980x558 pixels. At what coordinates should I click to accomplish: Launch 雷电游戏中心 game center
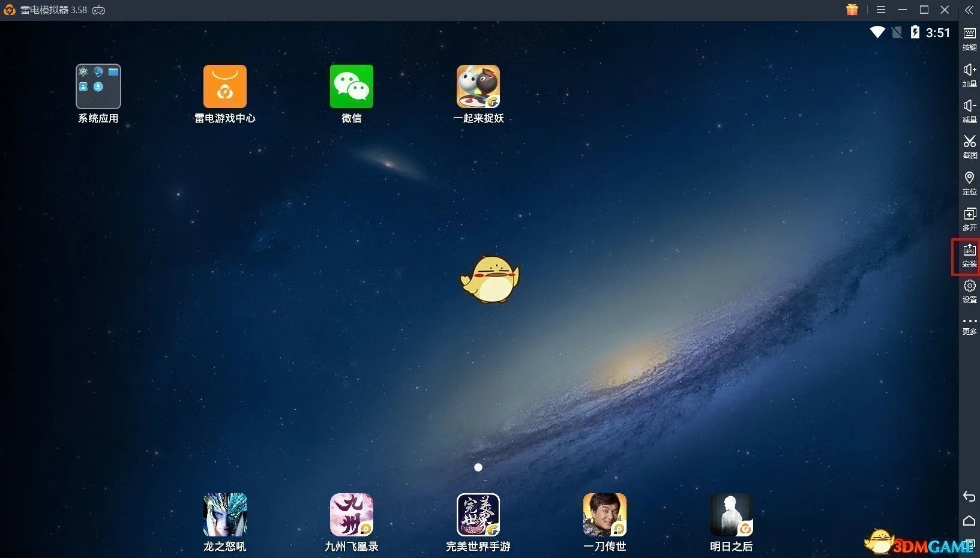[x=225, y=87]
